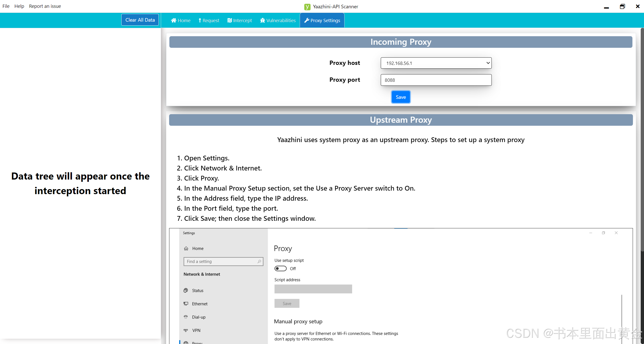Click the Yaazhini logo in title bar
Screen dimensions: 644x344
307,7
